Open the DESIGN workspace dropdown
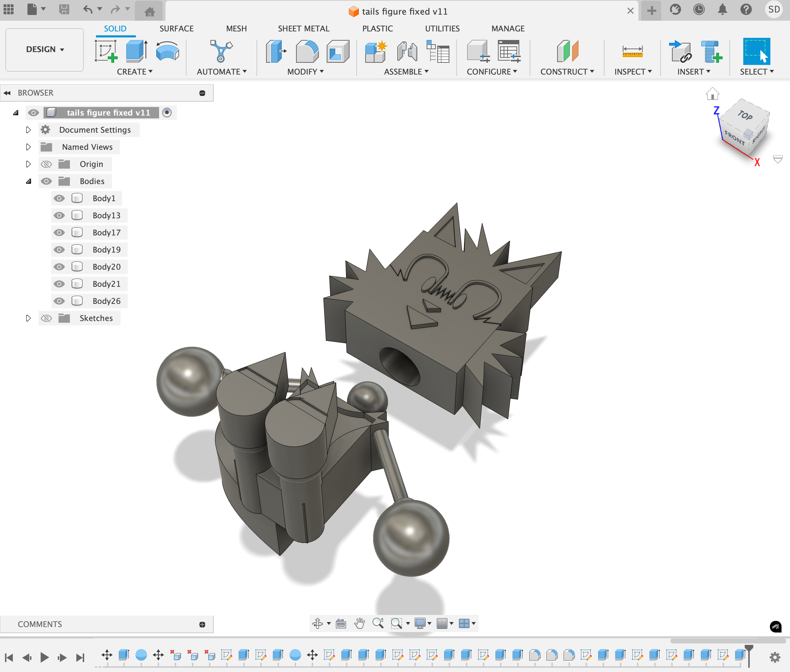The height and width of the screenshot is (672, 790). point(45,50)
